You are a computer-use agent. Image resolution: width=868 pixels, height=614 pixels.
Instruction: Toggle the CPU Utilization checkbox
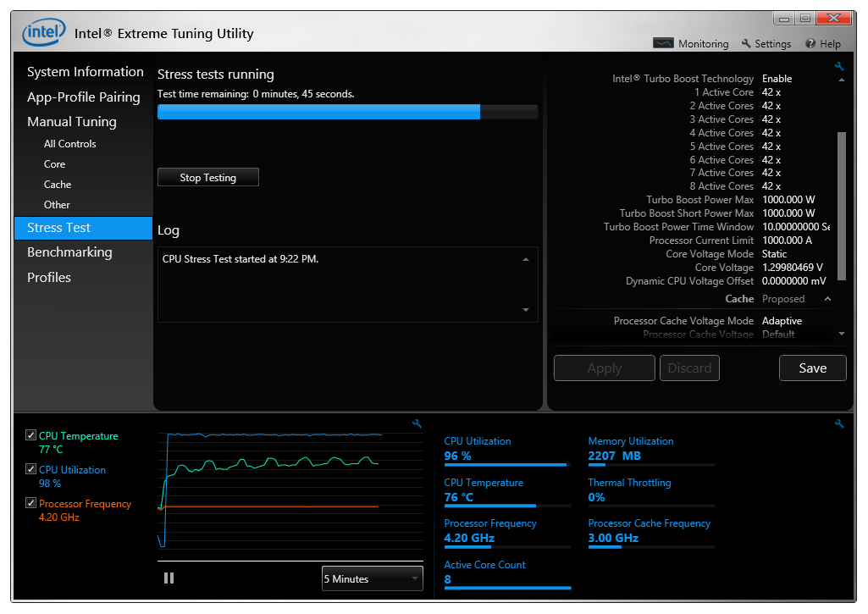coord(31,469)
